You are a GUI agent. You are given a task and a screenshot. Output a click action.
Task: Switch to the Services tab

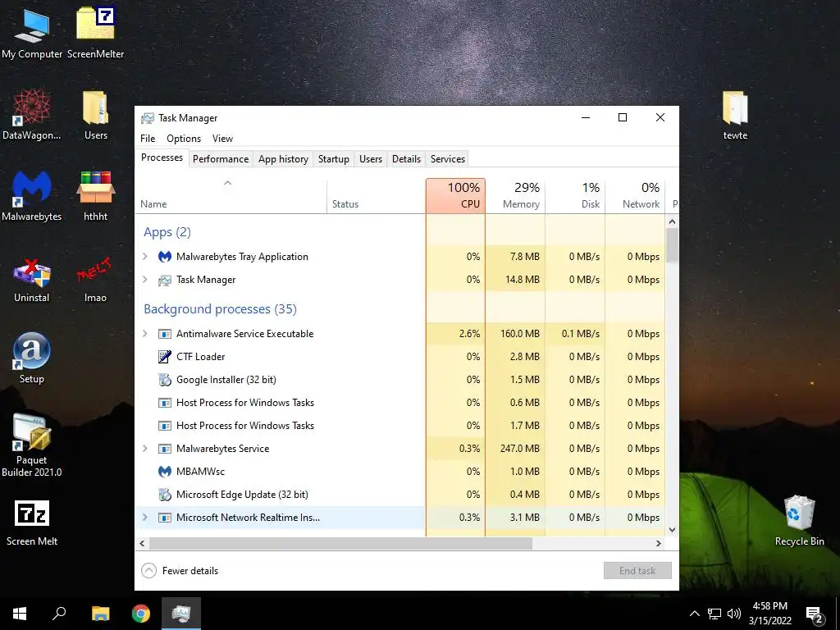pos(448,159)
